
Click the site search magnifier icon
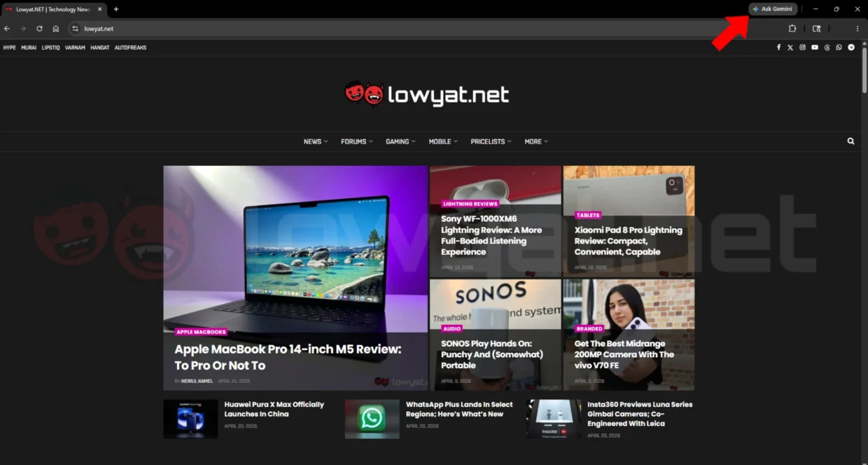point(850,141)
